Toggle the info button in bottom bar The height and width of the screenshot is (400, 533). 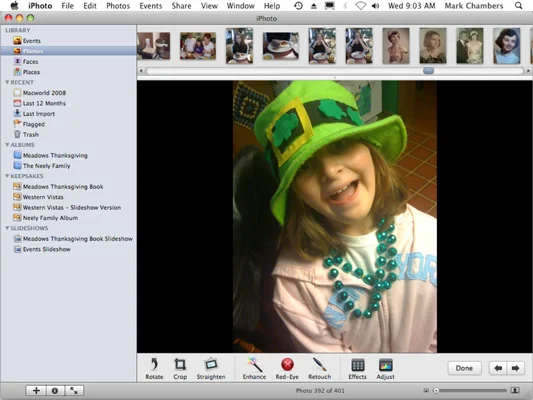click(55, 391)
